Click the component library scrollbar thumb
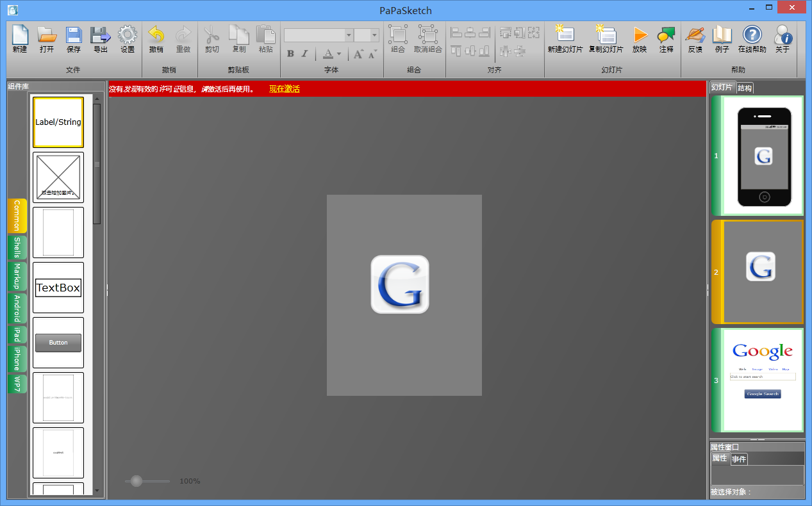Screen dimensions: 812x506 click(97, 164)
